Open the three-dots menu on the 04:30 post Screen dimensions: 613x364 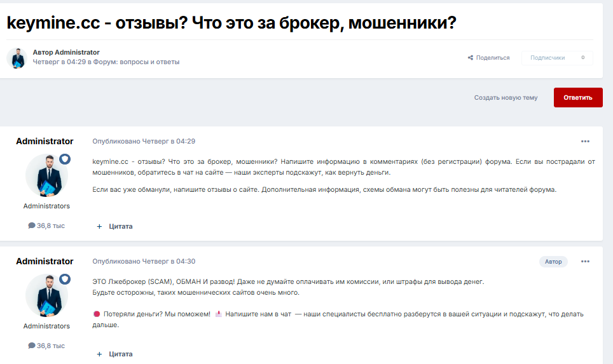click(x=585, y=261)
